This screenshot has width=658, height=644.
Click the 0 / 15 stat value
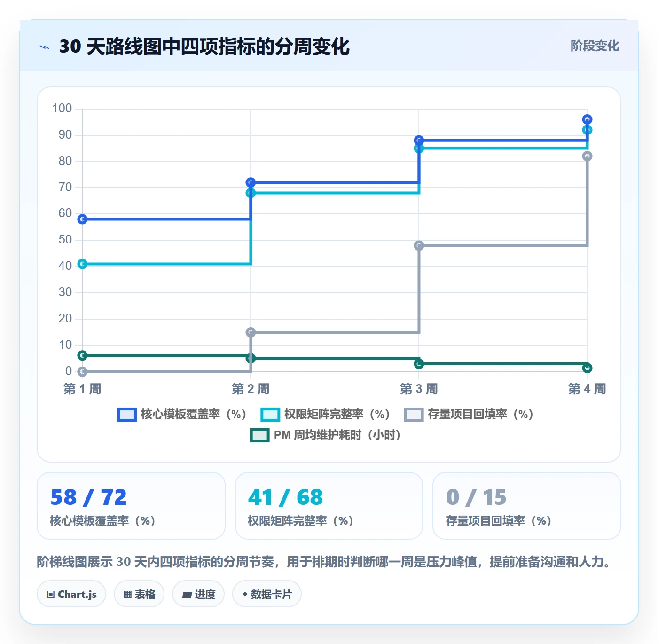point(476,497)
